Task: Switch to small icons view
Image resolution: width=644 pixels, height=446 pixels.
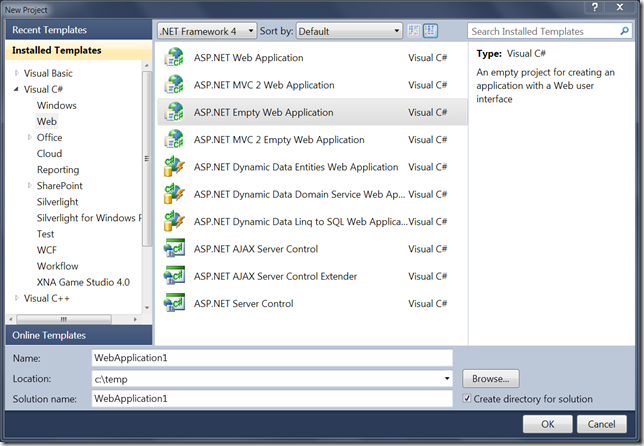Action: click(x=414, y=31)
